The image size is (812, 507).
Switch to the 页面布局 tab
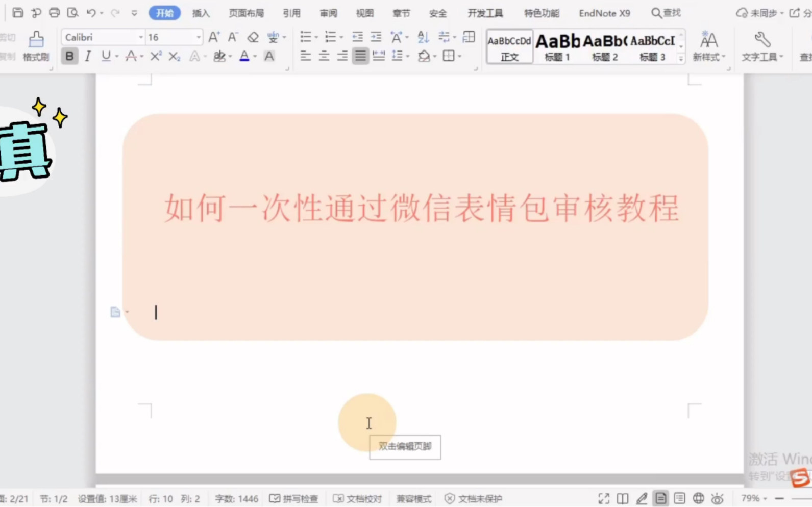(x=247, y=13)
